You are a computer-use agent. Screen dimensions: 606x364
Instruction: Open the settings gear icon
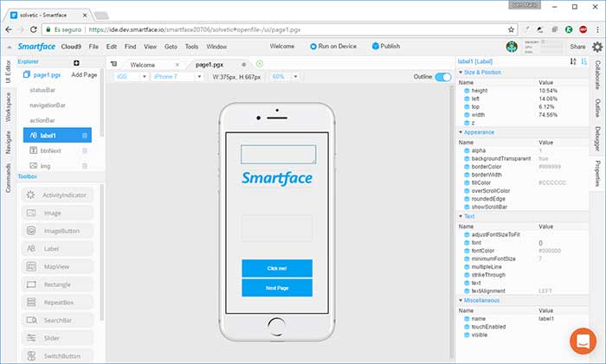tap(597, 47)
